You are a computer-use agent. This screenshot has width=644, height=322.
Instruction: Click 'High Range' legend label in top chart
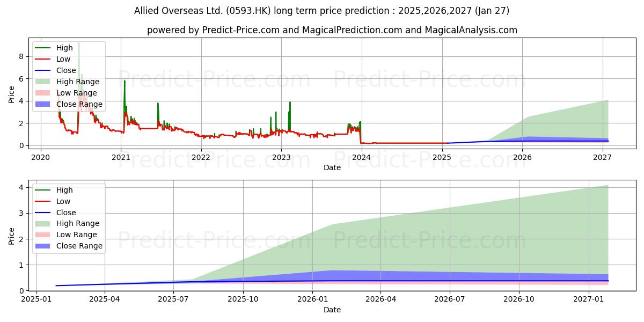coord(77,82)
